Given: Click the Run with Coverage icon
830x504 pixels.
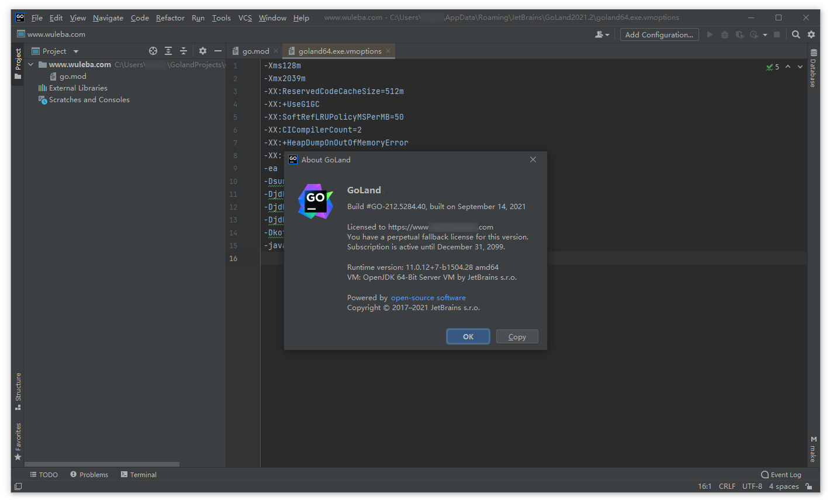Looking at the screenshot, I should point(740,34).
